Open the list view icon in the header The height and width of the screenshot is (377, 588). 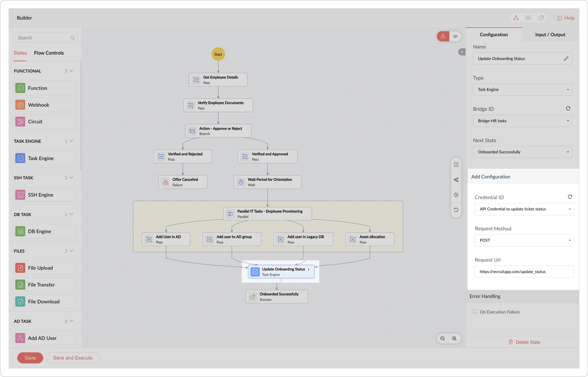point(529,18)
